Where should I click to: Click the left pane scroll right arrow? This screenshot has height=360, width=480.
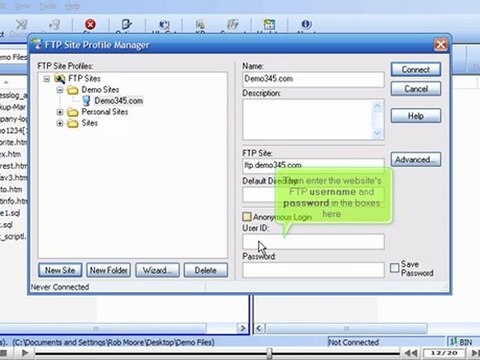point(243,328)
